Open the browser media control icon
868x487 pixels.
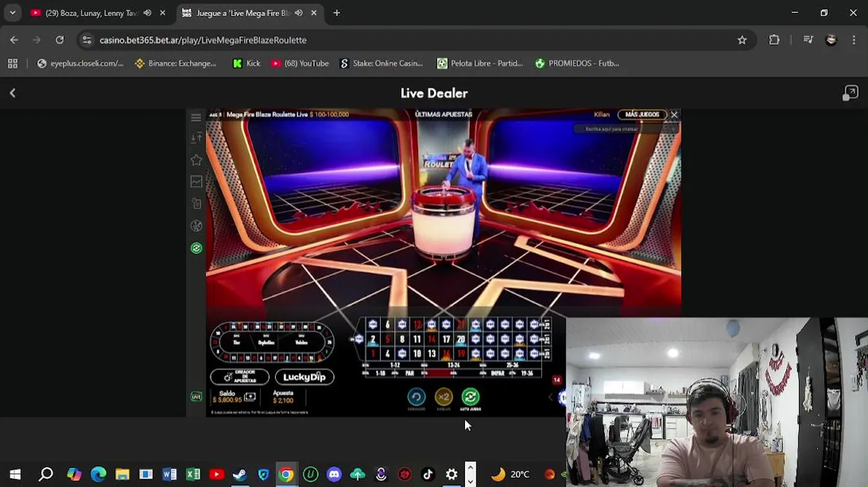point(808,40)
